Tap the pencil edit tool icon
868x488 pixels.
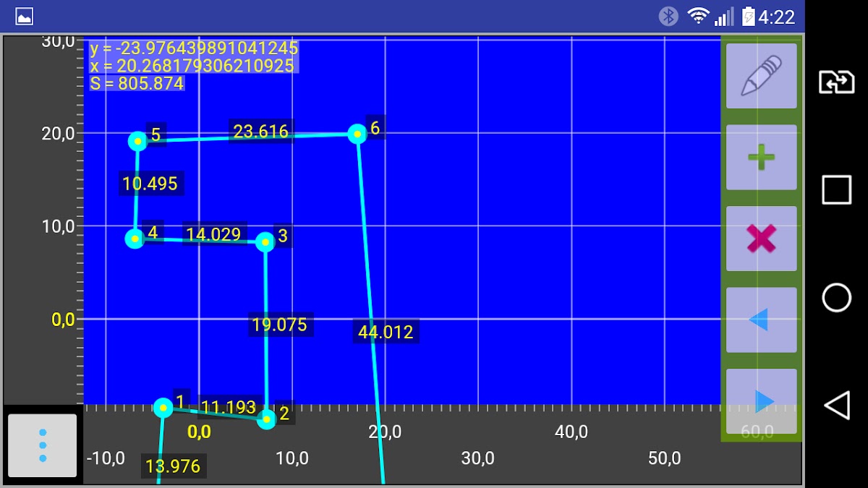(761, 76)
